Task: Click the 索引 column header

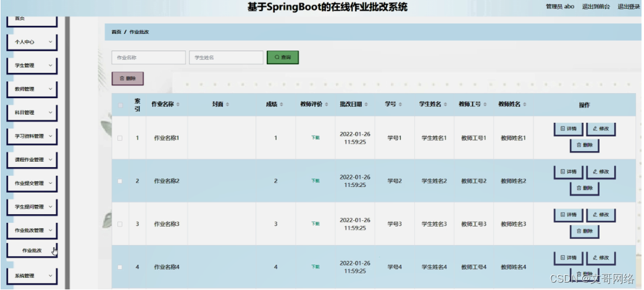Action: 138,105
